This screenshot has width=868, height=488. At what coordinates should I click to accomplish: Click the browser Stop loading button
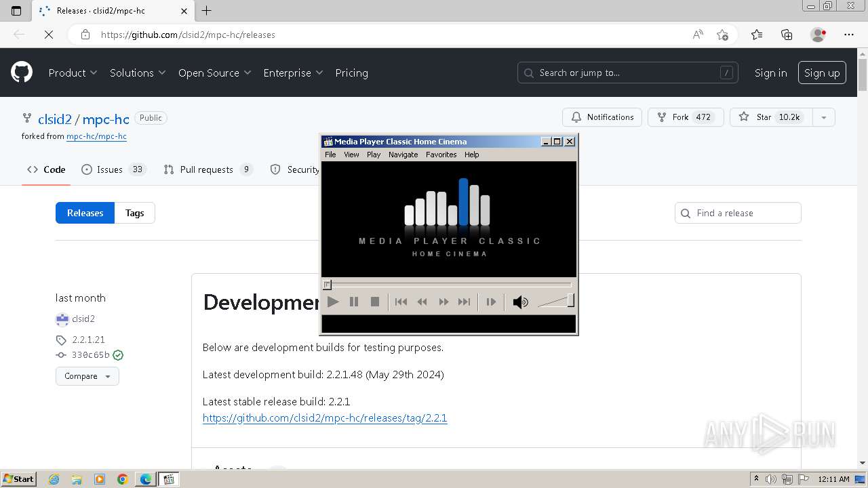49,35
